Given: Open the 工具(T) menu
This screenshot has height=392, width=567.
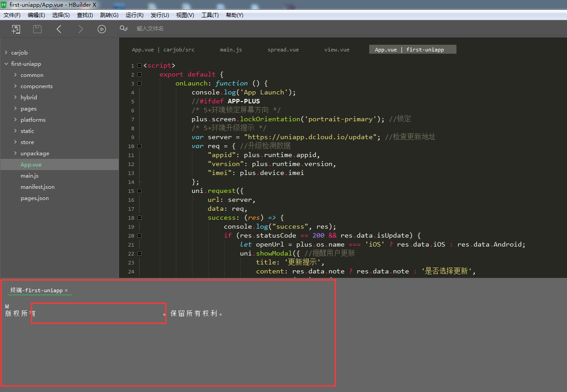Looking at the screenshot, I should [210, 15].
